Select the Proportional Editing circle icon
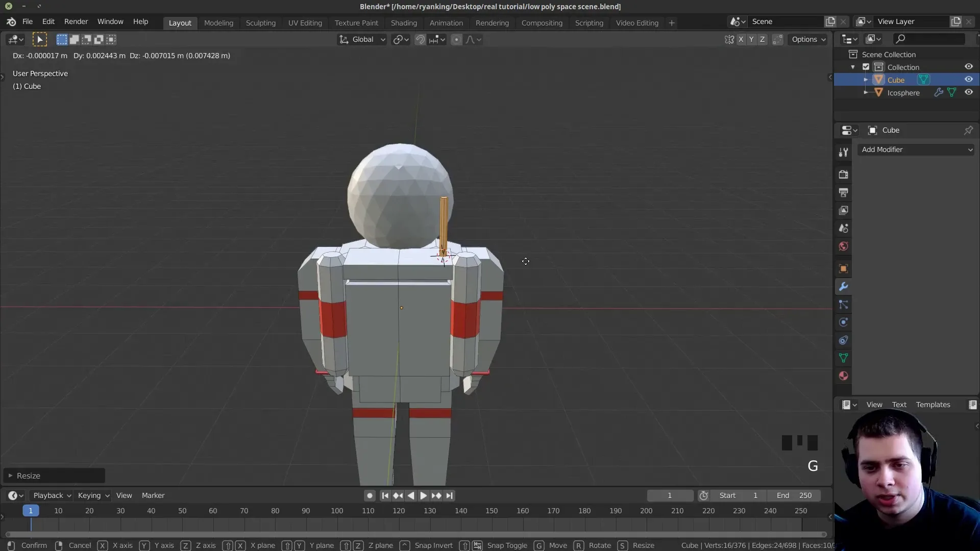Image resolution: width=980 pixels, height=551 pixels. pyautogui.click(x=455, y=39)
